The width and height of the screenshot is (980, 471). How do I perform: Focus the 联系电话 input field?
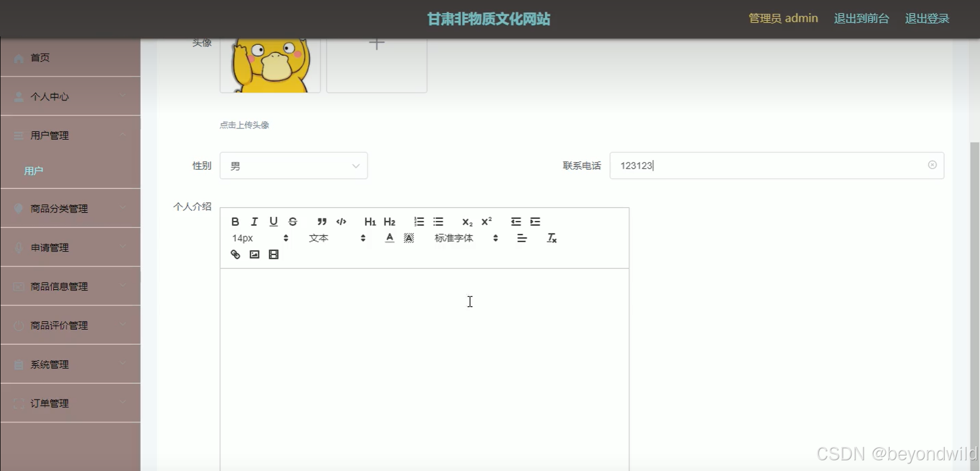777,165
